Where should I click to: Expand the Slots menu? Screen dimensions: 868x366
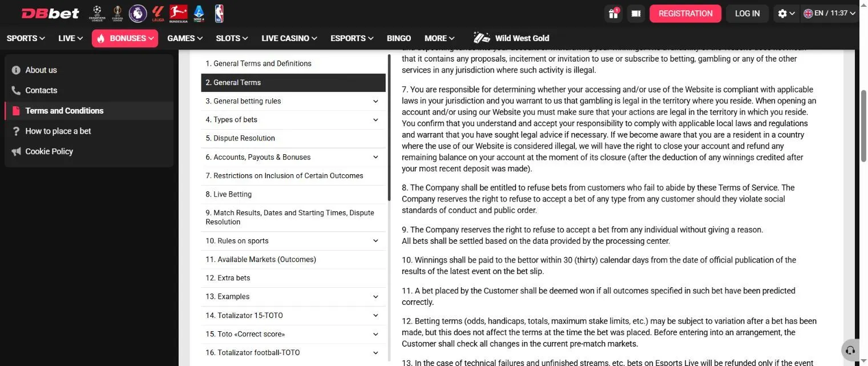[x=232, y=38]
